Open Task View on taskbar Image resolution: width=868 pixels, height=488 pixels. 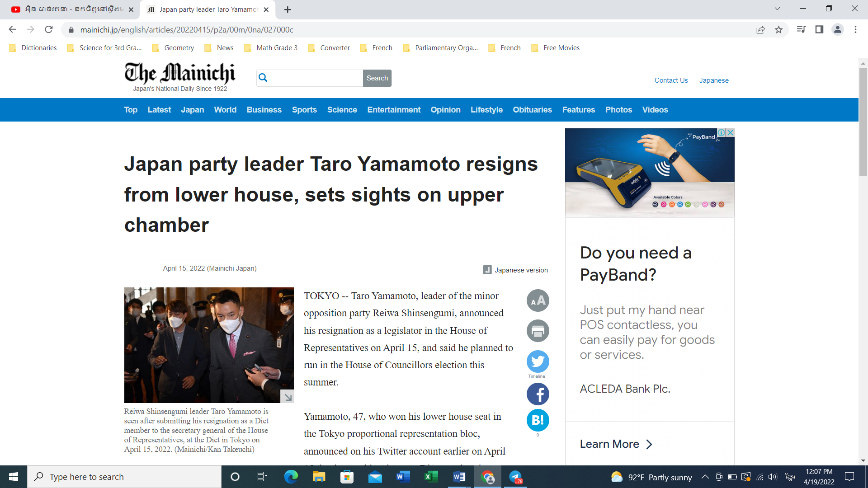(x=262, y=477)
